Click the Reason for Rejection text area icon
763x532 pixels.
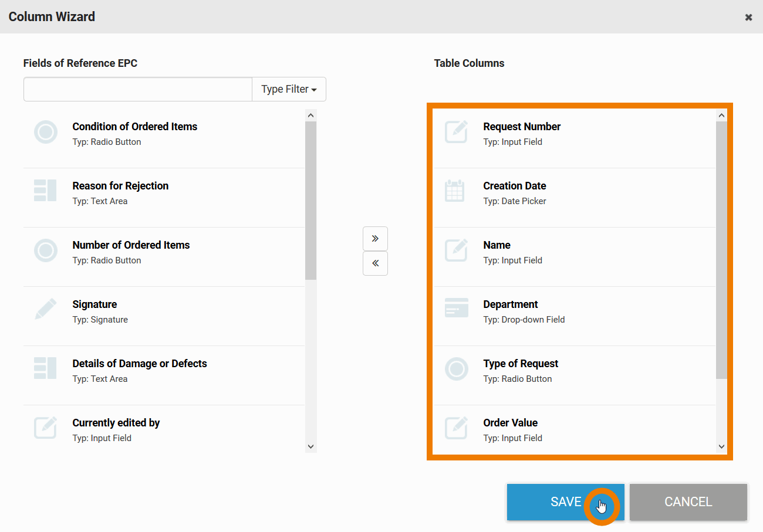(x=45, y=191)
